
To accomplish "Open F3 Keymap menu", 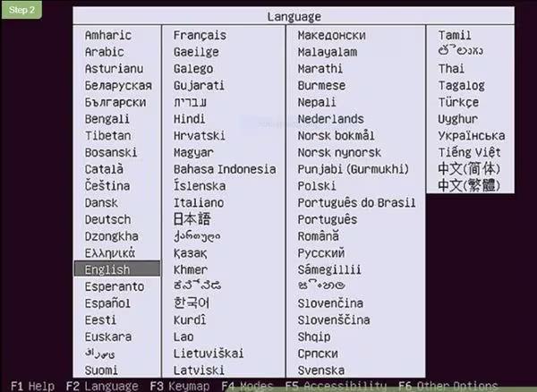I will [x=180, y=386].
